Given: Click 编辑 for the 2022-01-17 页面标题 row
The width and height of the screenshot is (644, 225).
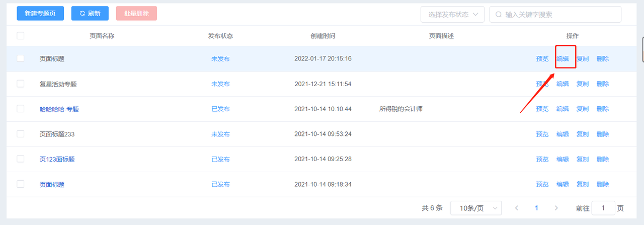Looking at the screenshot, I should 562,59.
